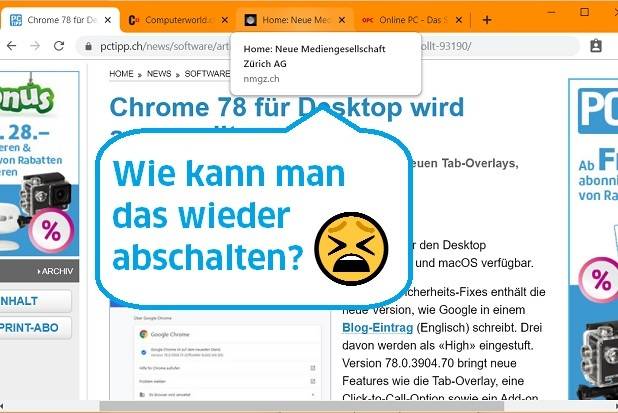Go back to previous page

point(12,46)
